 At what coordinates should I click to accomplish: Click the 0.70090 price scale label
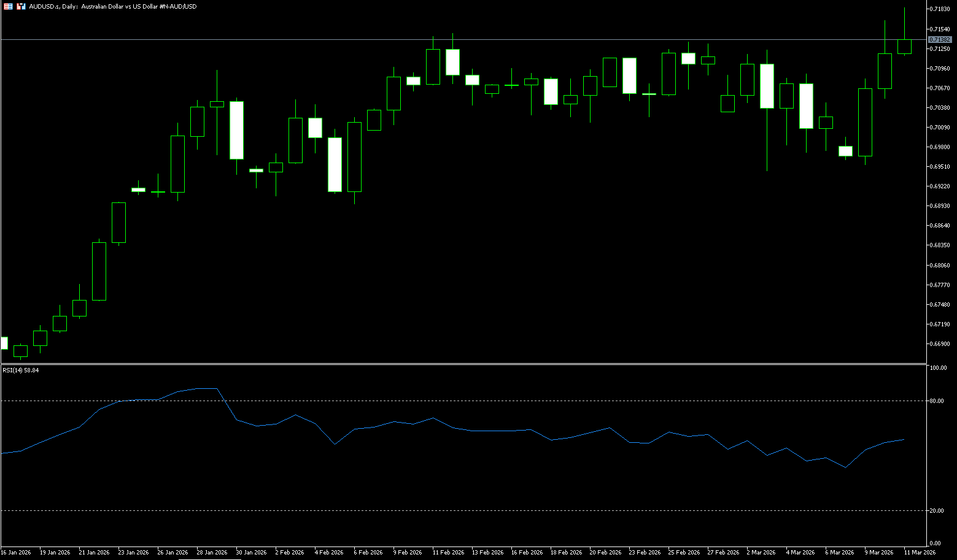[x=939, y=128]
